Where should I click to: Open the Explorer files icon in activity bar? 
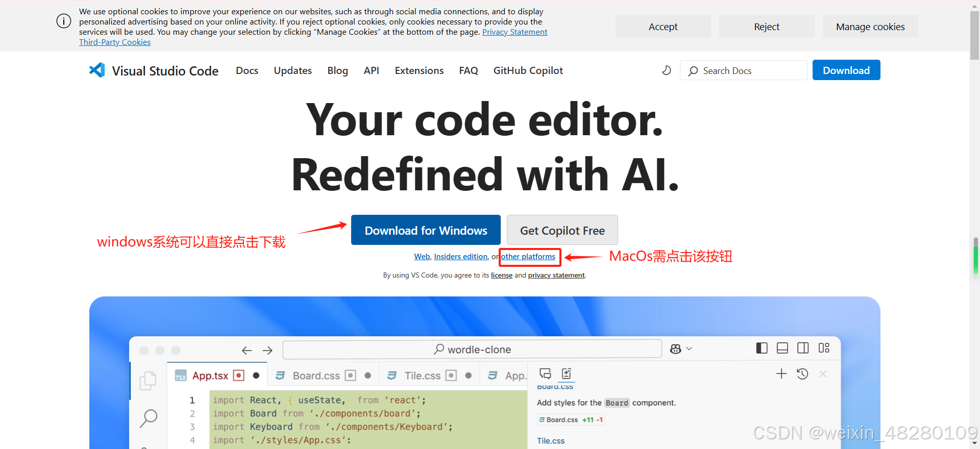(x=148, y=381)
